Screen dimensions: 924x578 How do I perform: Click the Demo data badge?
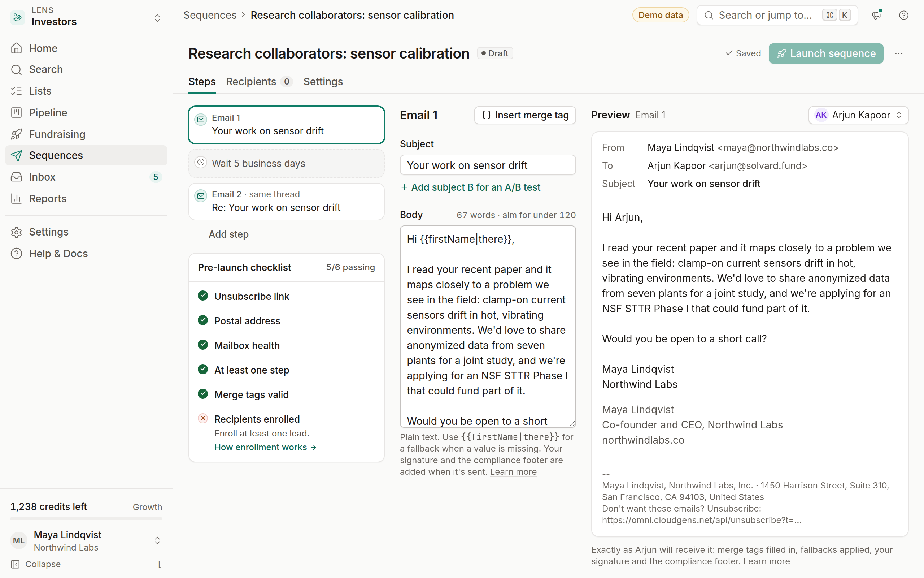point(661,15)
